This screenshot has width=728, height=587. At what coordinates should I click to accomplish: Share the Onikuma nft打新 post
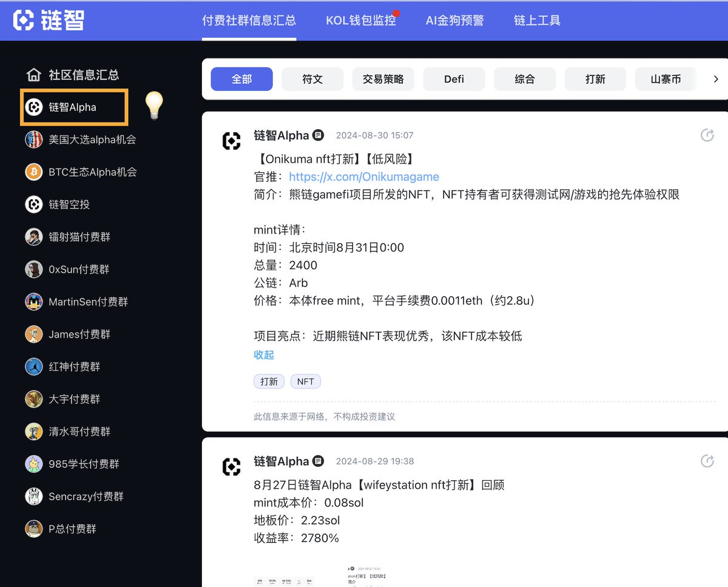click(x=707, y=135)
